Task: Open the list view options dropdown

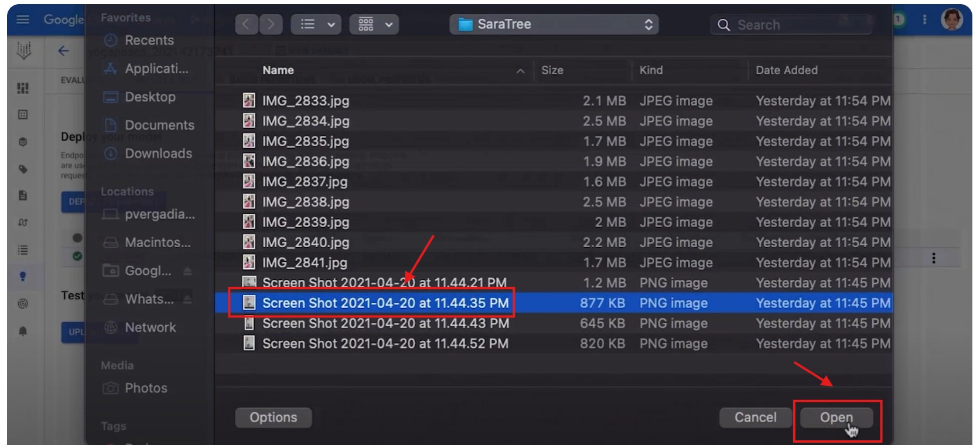Action: (x=317, y=25)
